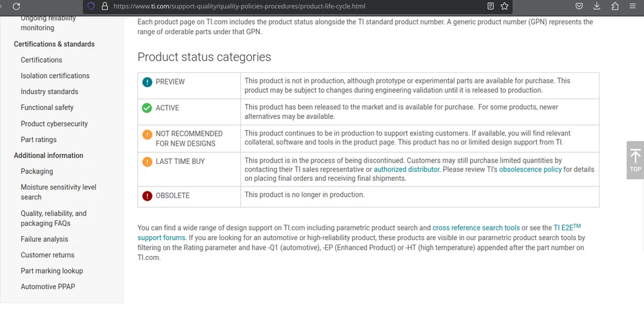The width and height of the screenshot is (644, 311).
Task: Open the downloads arrow icon
Action: point(597,6)
